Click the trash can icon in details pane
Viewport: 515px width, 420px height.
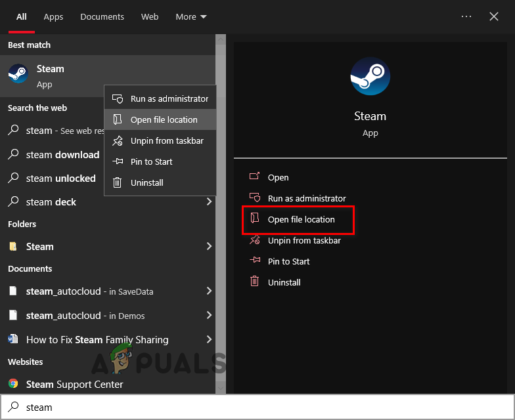click(x=255, y=281)
